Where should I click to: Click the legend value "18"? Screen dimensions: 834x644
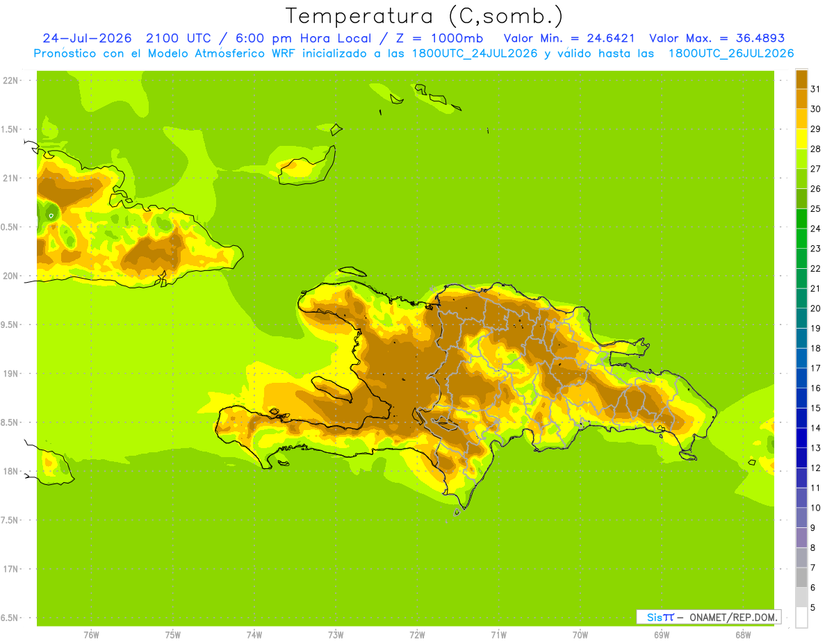[816, 348]
